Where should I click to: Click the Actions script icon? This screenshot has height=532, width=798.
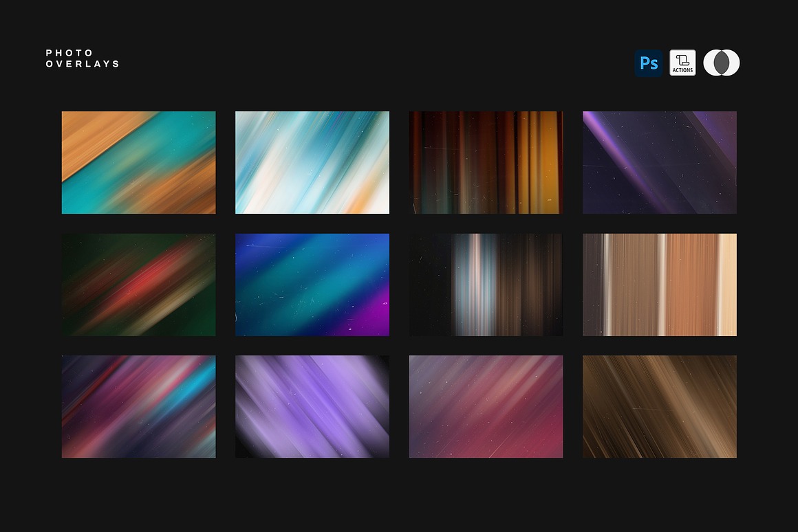[682, 63]
